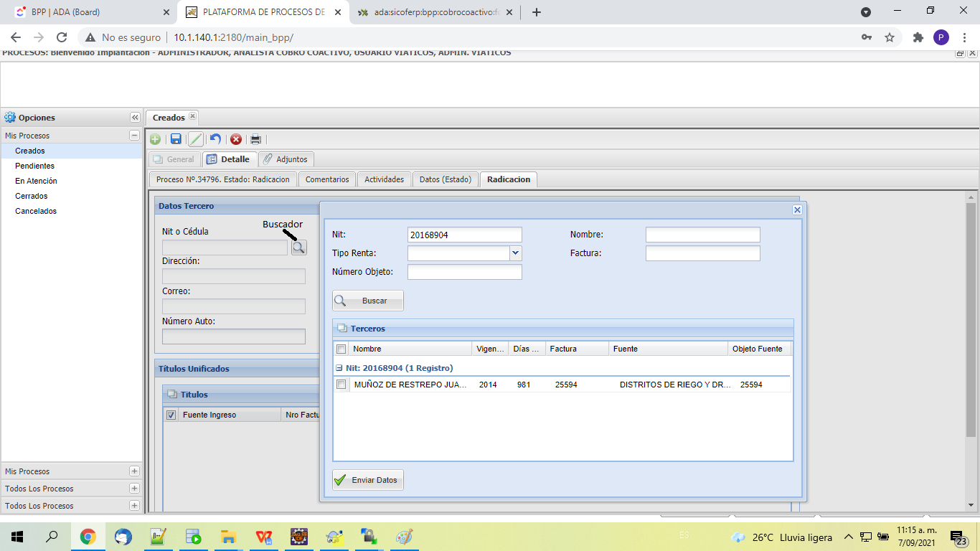Click the Enviar Datos button

[x=368, y=480]
